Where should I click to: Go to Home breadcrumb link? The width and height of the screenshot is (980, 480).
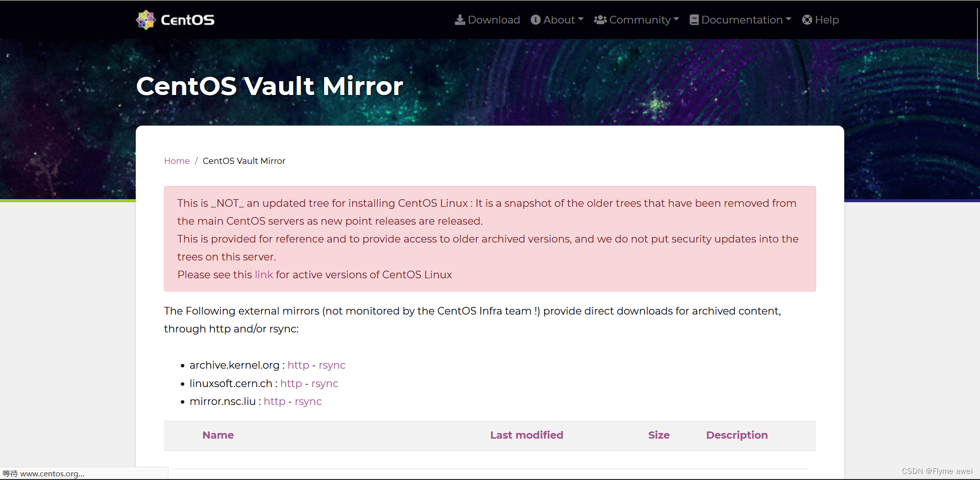(177, 161)
